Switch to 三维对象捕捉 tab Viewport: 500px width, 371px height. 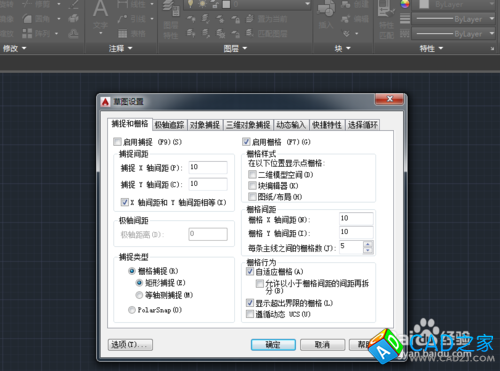point(248,125)
